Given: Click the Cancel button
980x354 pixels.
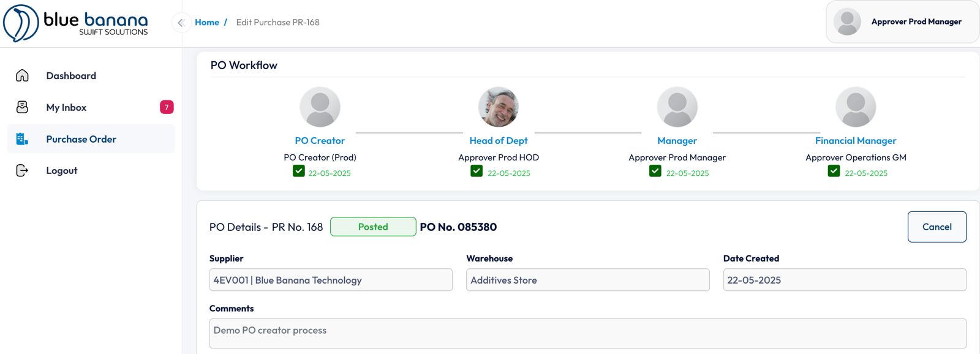Looking at the screenshot, I should (x=937, y=227).
